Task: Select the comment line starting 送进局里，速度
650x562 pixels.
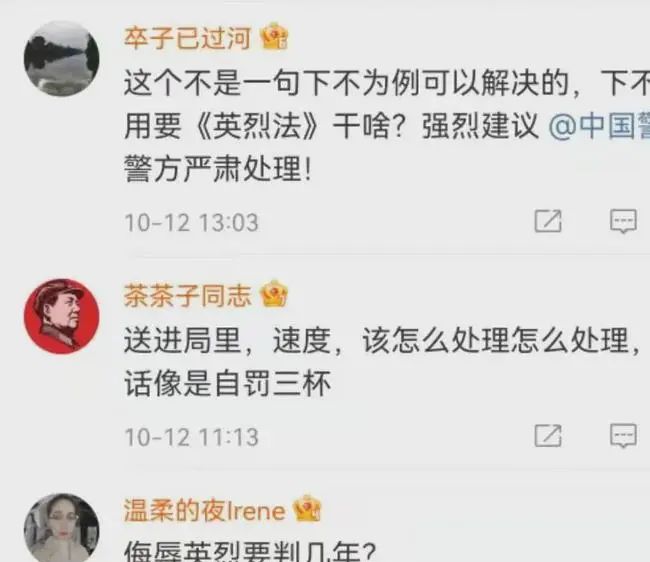Action: (x=381, y=340)
